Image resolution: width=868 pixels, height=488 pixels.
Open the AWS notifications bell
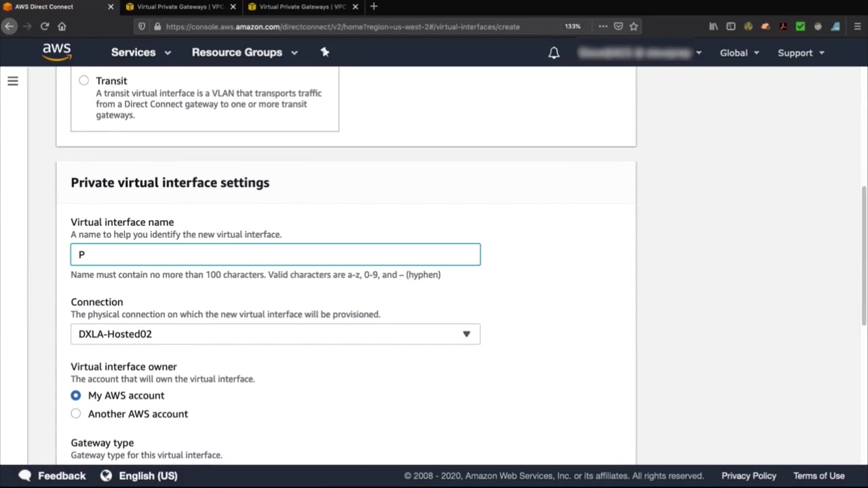[x=554, y=53]
